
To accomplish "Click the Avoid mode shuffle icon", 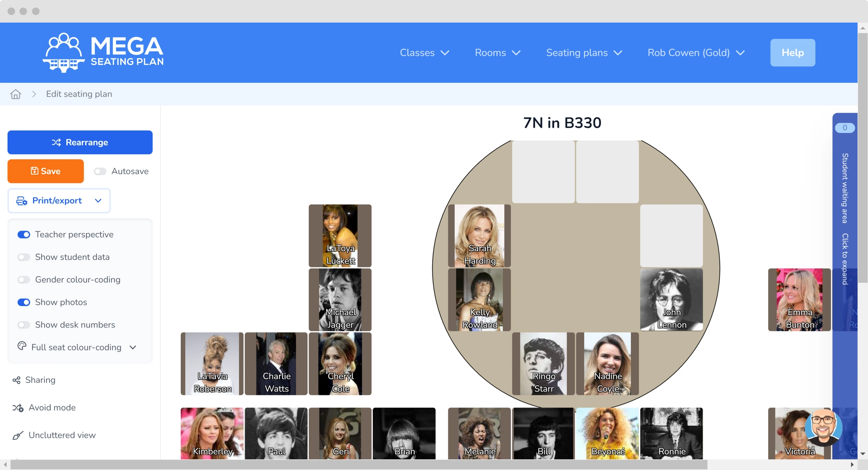I will [18, 408].
